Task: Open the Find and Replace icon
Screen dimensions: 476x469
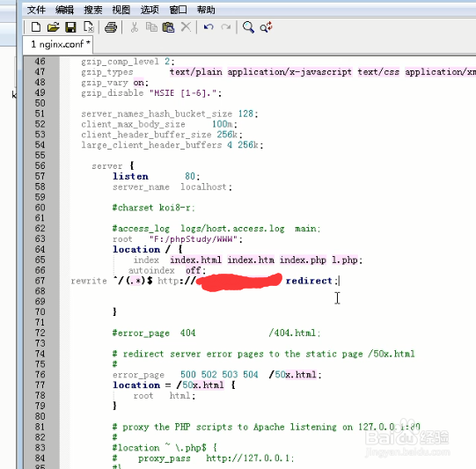Action: click(267, 27)
